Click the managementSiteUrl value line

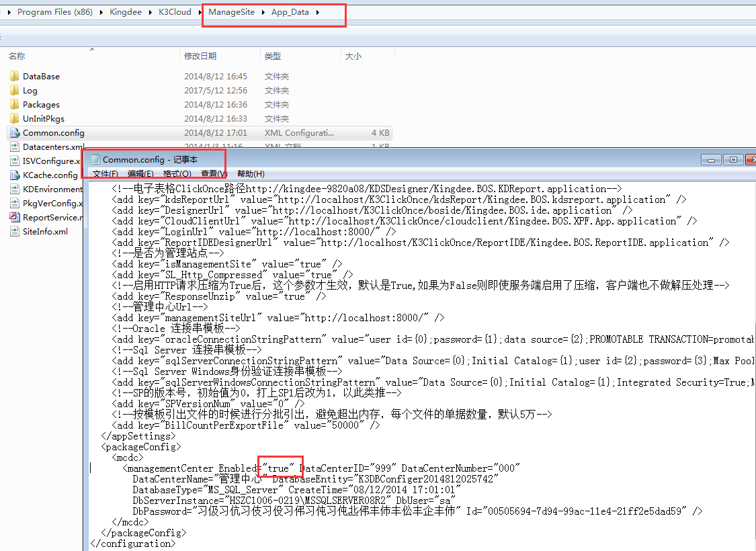pos(278,318)
